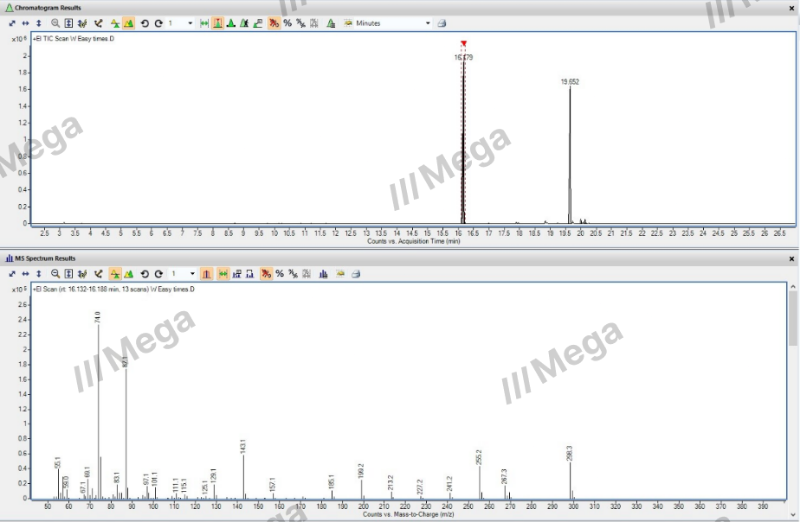Click the red marker at peak 16.179
This screenshot has height=522, width=800.
pyautogui.click(x=463, y=44)
